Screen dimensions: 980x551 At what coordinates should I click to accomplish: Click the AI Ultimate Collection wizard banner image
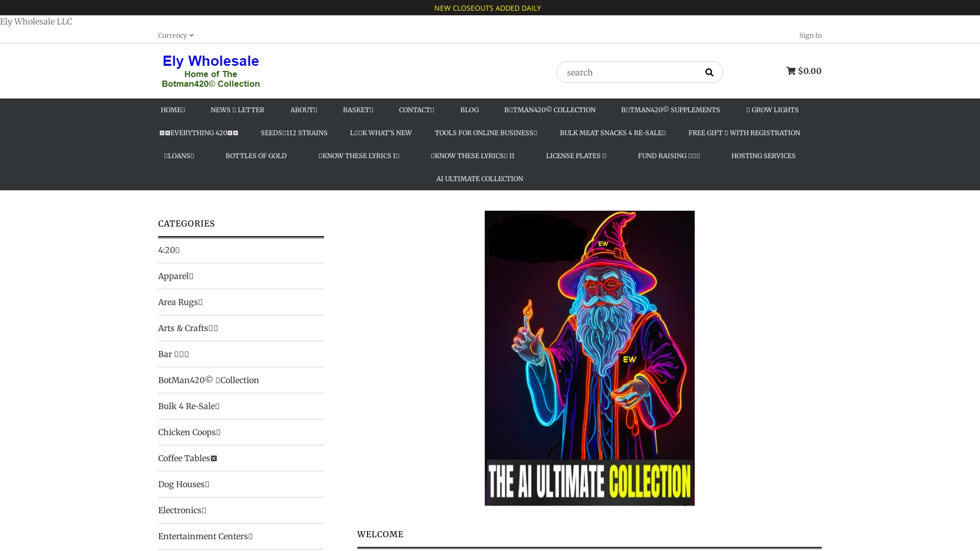click(x=589, y=357)
